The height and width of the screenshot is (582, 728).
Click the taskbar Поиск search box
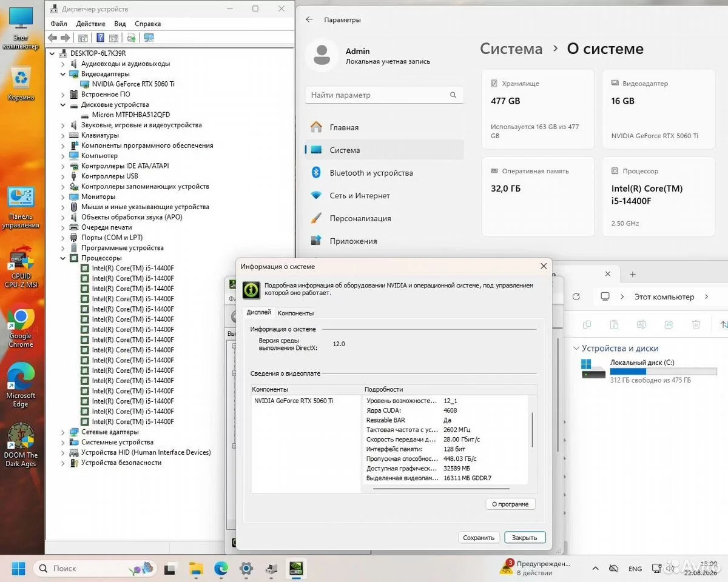tap(94, 568)
